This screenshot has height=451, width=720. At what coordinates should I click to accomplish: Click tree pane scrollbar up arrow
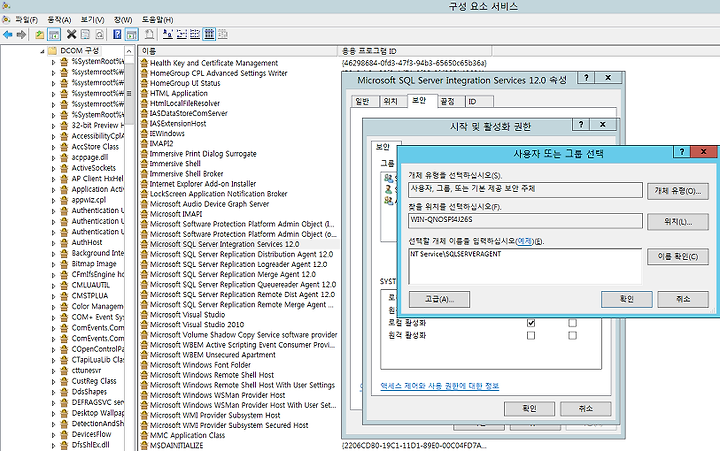(x=129, y=51)
